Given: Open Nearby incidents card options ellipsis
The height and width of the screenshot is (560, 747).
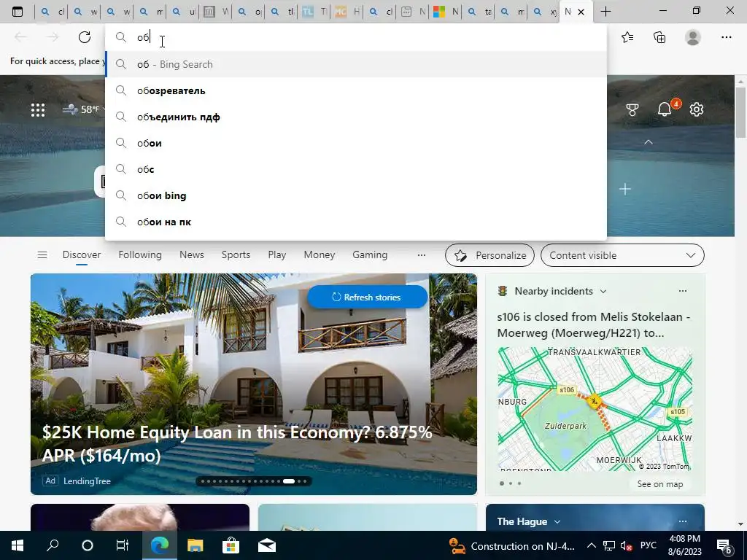Looking at the screenshot, I should (x=683, y=291).
